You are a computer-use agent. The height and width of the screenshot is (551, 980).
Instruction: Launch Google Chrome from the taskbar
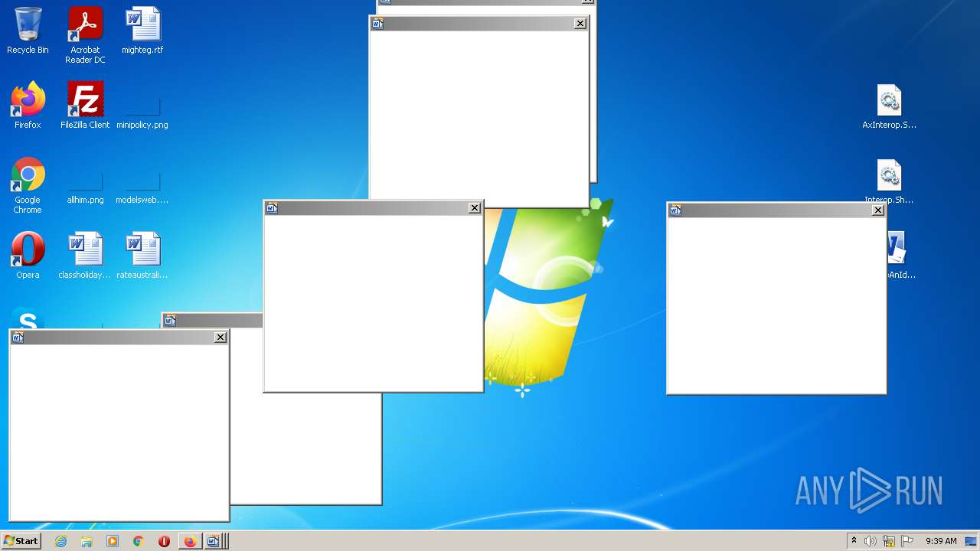(139, 541)
